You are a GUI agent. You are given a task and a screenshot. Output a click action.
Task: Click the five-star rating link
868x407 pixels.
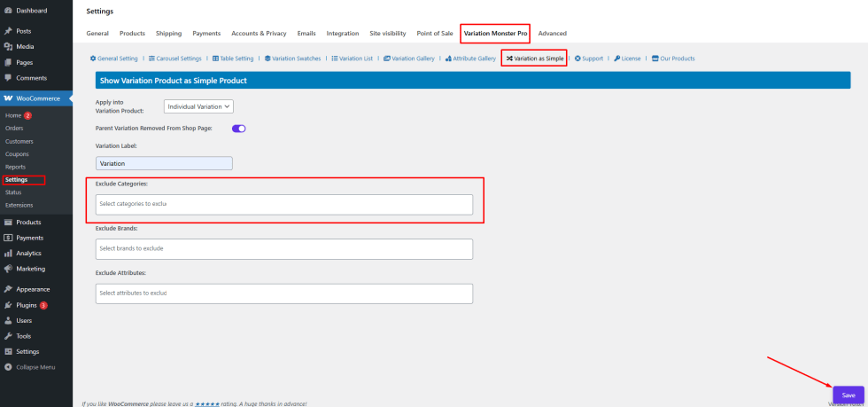(207, 404)
